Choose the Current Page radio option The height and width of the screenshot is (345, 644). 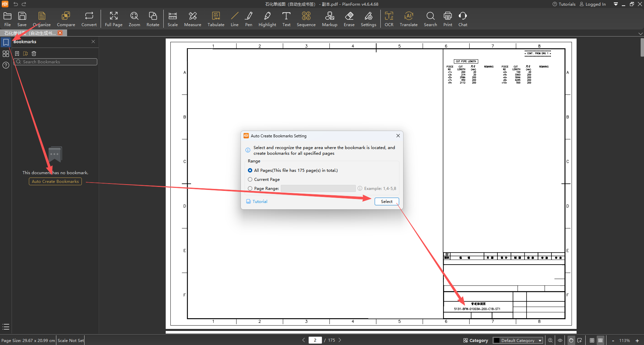(250, 180)
